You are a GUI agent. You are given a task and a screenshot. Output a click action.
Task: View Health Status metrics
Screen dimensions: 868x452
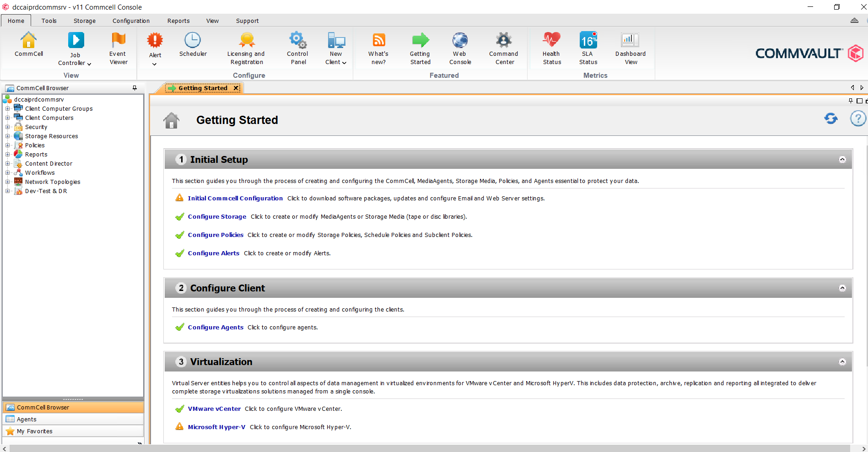tap(552, 48)
